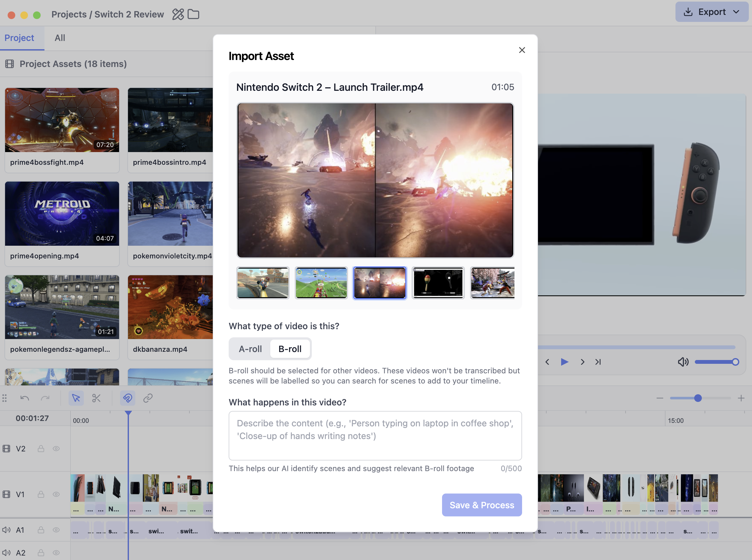752x560 pixels.
Task: Click Save & Process button
Action: click(x=481, y=505)
